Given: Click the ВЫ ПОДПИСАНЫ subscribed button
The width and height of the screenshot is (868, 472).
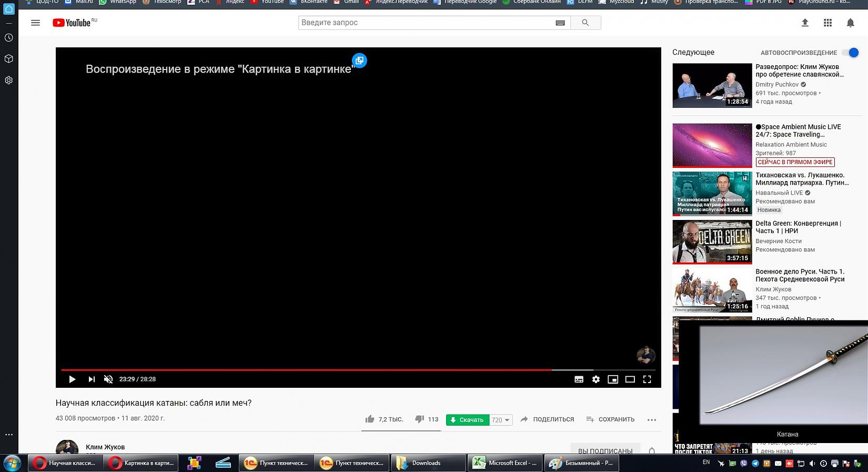Looking at the screenshot, I should pyautogui.click(x=605, y=450).
